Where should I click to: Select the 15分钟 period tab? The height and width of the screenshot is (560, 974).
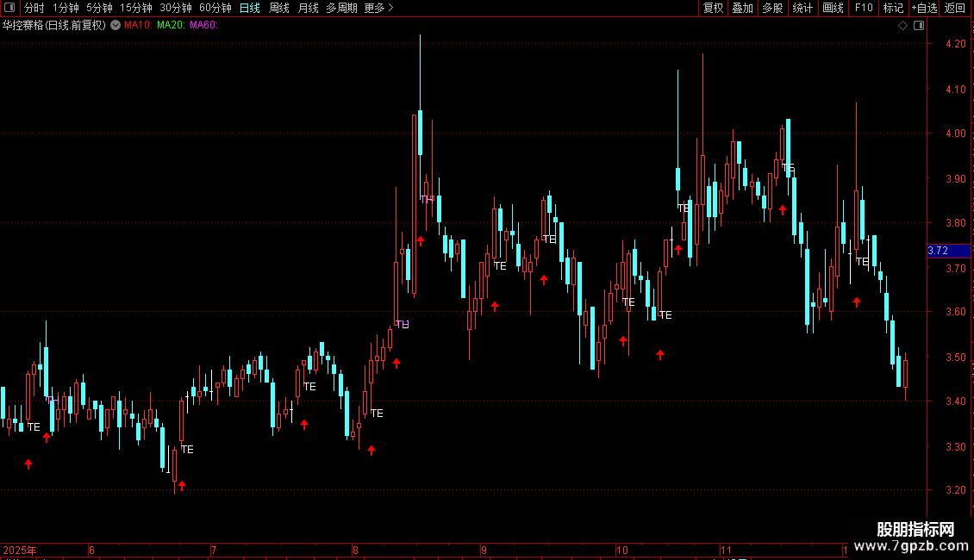[136, 8]
